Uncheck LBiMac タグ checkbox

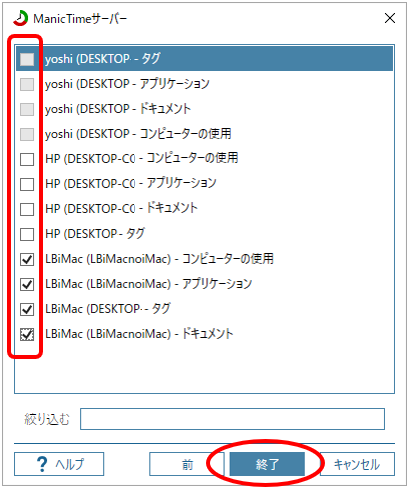pyautogui.click(x=27, y=309)
